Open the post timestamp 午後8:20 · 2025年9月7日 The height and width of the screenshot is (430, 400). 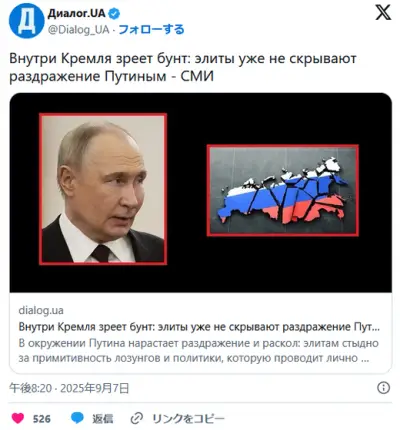[x=69, y=388]
